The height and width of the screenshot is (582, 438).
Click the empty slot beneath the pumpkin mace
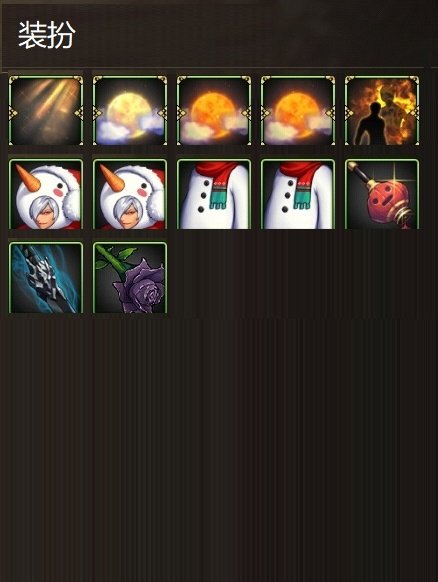coord(382,278)
